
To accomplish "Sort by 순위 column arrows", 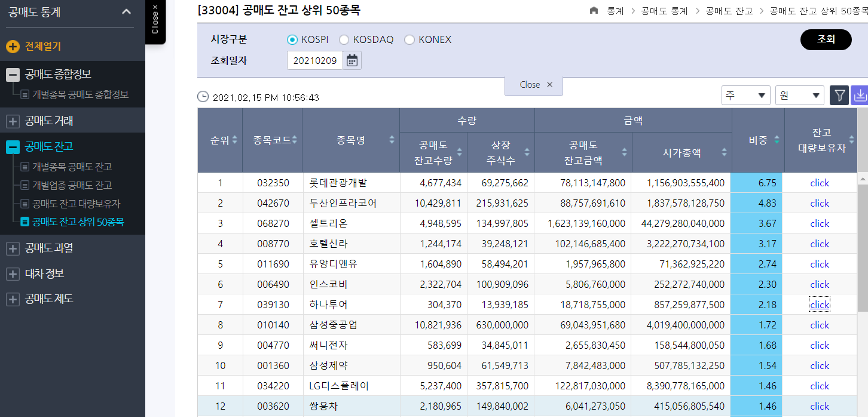I will click(235, 140).
